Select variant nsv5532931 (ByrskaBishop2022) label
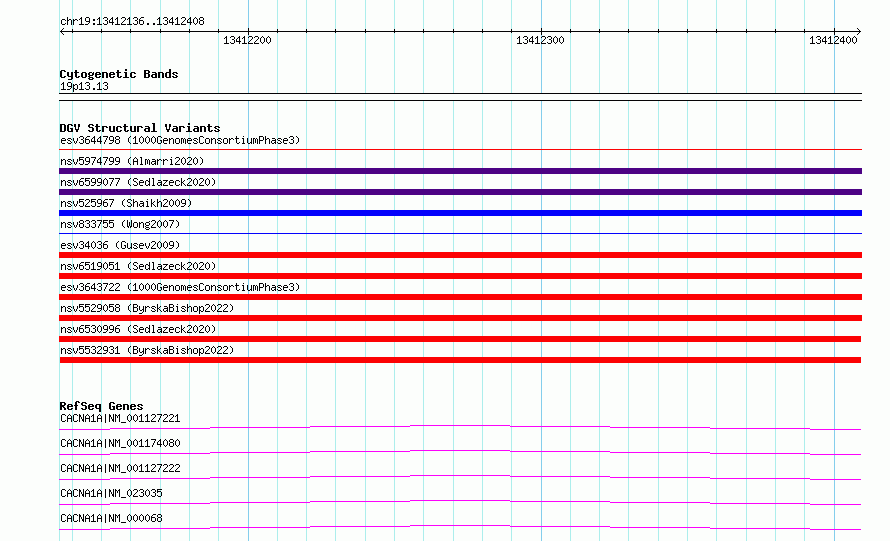Viewport: 890px width, 541px height. click(x=147, y=350)
